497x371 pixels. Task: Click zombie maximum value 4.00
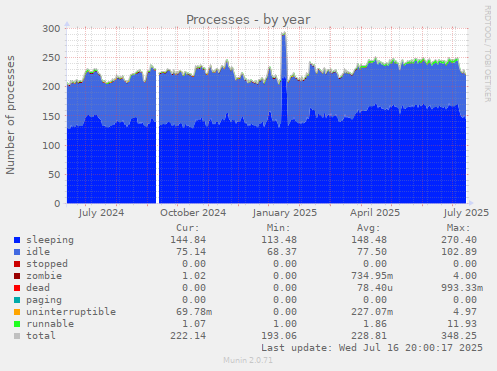point(465,276)
